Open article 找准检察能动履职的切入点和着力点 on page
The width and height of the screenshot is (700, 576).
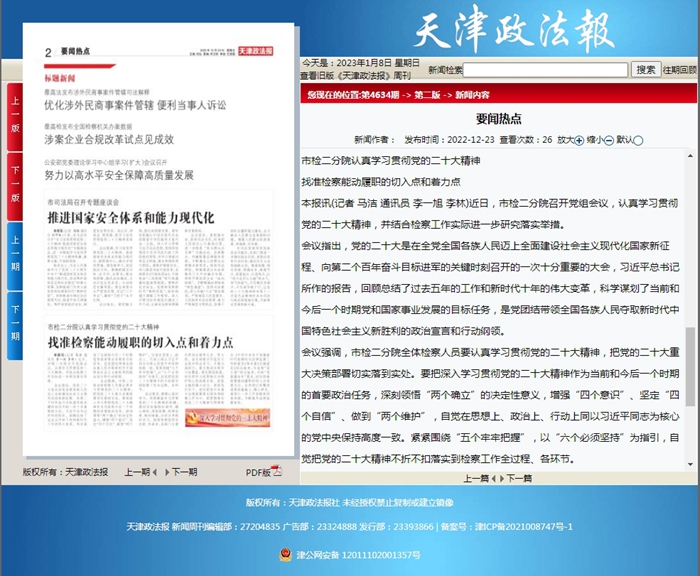click(x=141, y=342)
